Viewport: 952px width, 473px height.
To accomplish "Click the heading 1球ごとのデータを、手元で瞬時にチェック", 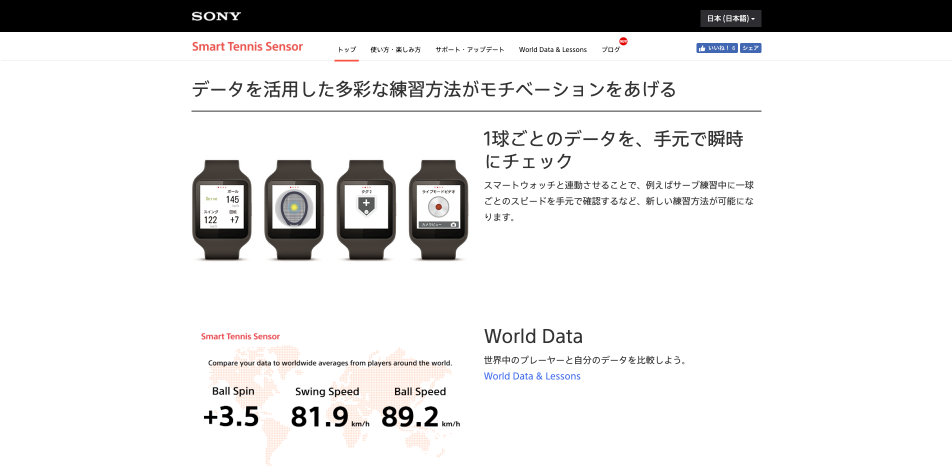I will [x=613, y=150].
